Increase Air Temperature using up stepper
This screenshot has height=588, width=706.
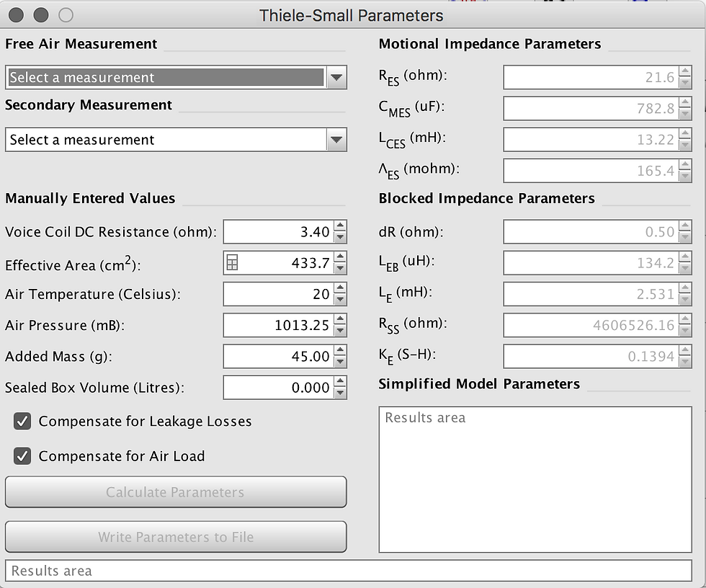[340, 289]
